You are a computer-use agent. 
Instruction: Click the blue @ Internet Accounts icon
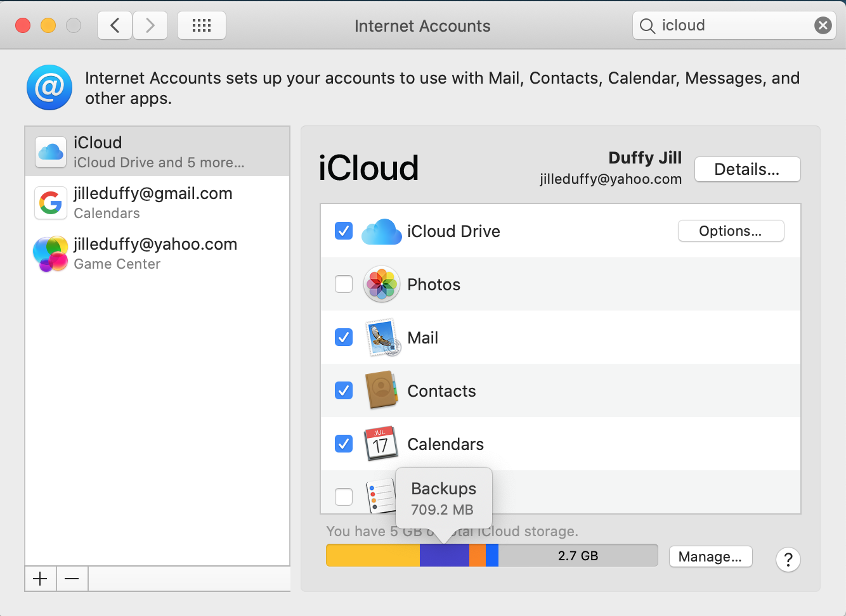pyautogui.click(x=49, y=87)
